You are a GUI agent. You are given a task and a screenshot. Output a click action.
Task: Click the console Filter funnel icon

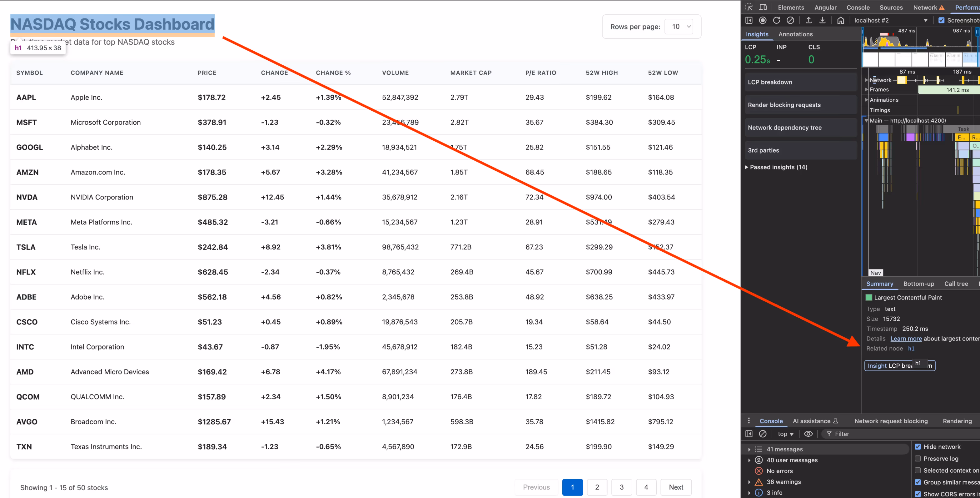tap(829, 434)
